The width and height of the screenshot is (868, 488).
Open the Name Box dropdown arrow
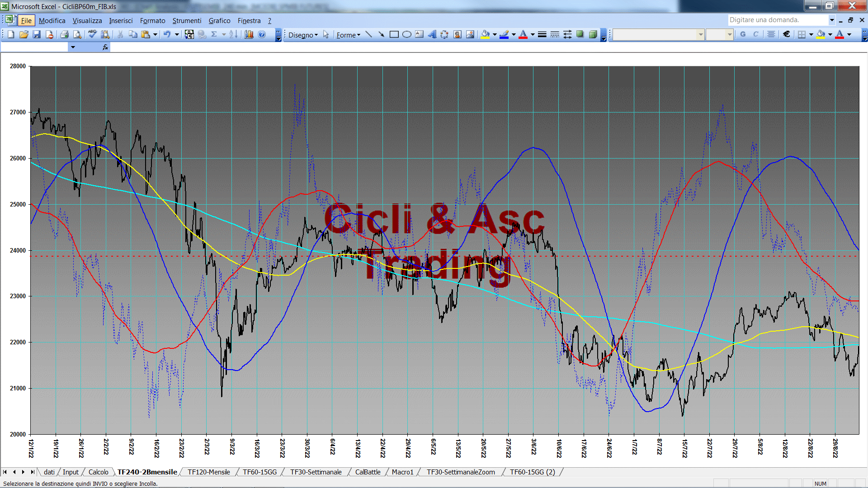pos(73,47)
